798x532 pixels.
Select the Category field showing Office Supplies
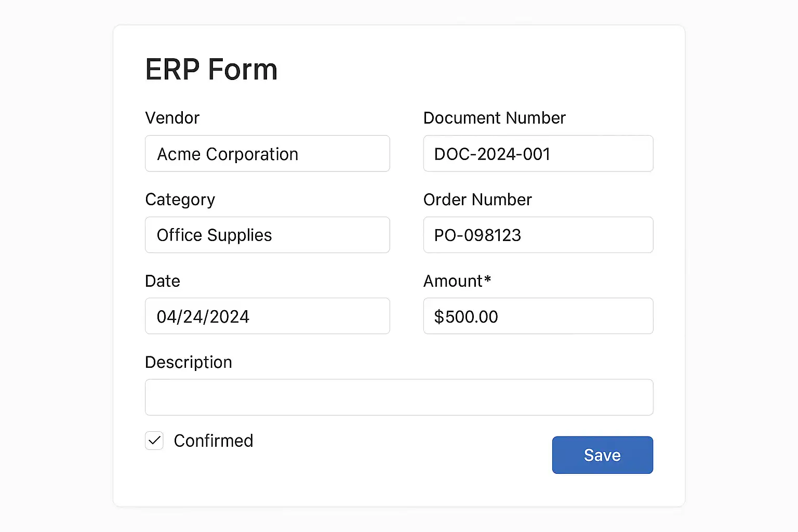(267, 235)
